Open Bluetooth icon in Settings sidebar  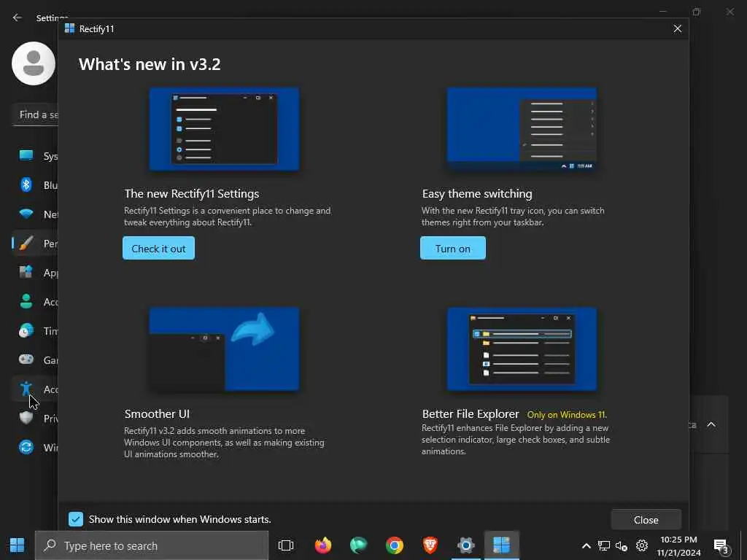click(x=26, y=184)
